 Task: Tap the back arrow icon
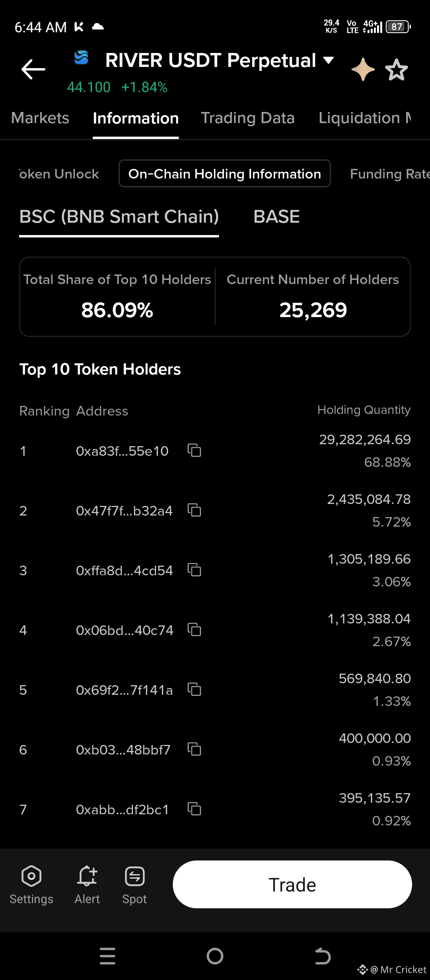click(x=33, y=69)
